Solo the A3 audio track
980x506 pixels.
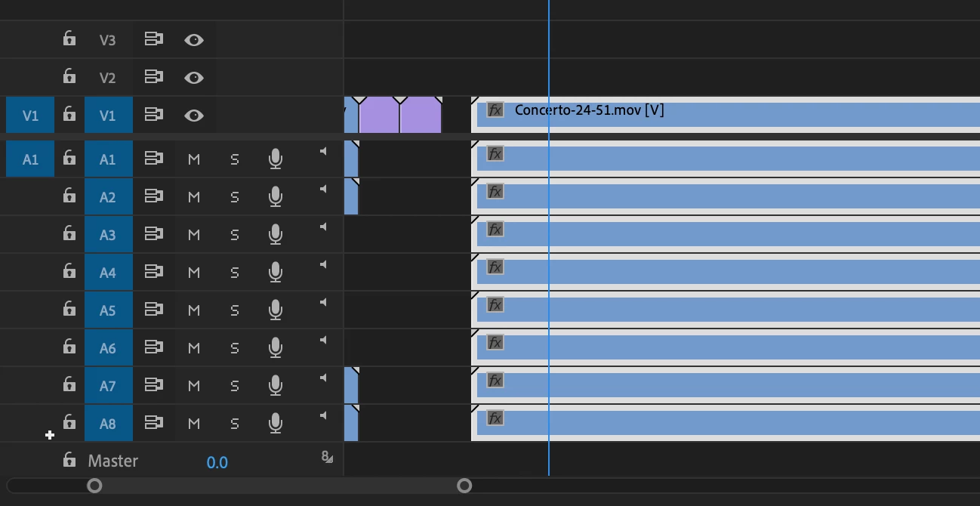click(x=235, y=235)
